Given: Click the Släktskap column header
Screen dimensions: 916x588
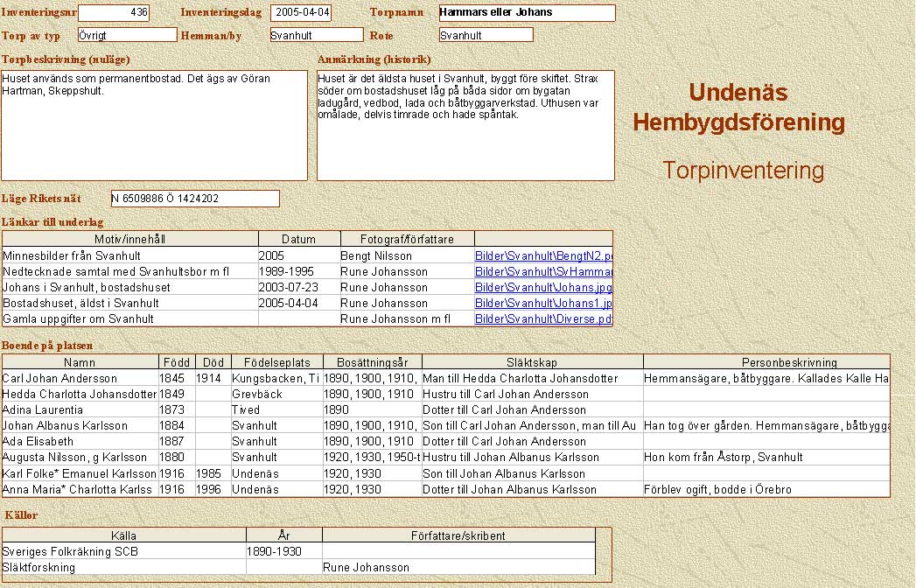Looking at the screenshot, I should [x=532, y=362].
